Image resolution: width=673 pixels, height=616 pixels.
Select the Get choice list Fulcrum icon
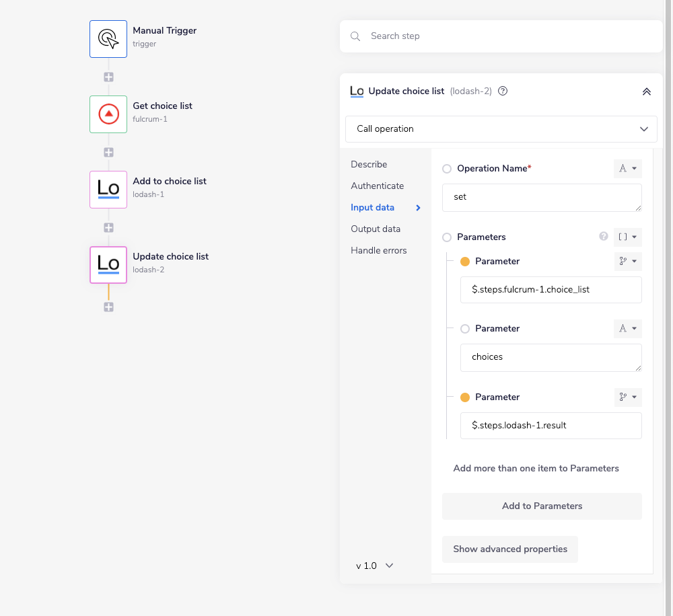tap(108, 114)
